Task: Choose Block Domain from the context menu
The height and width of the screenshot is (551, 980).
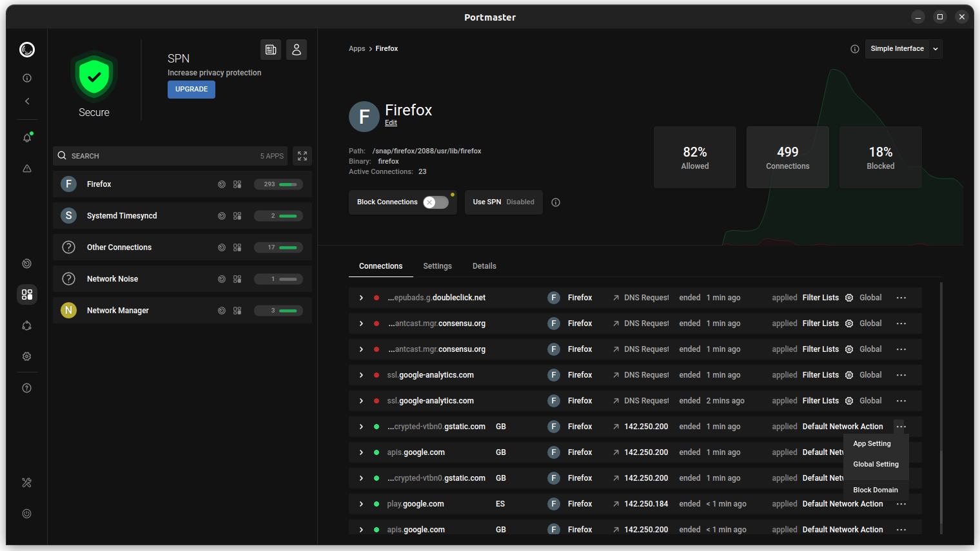Action: click(x=875, y=490)
